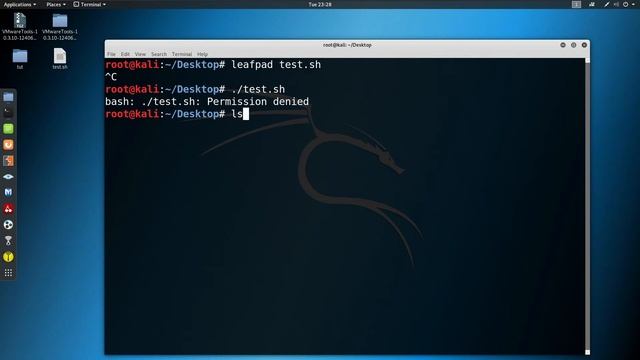The width and height of the screenshot is (640, 360).
Task: Select the test.sh file icon on the desktop
Action: [60, 59]
